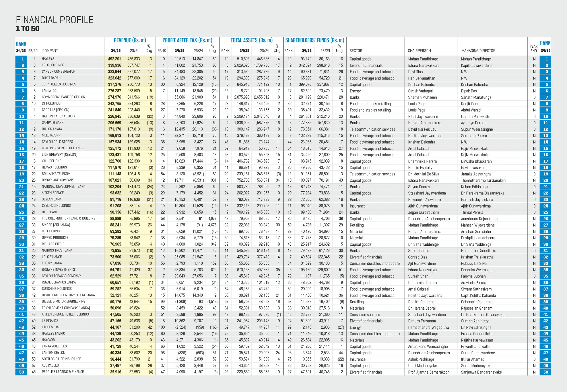Click the COMPANY column header
Viewport: 567px width, 392px height.
click(50, 50)
